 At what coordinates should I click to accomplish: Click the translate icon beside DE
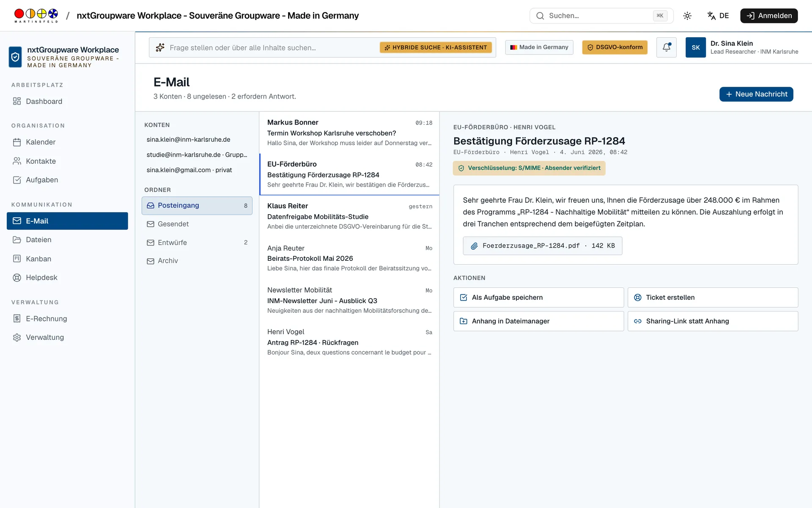coord(711,16)
